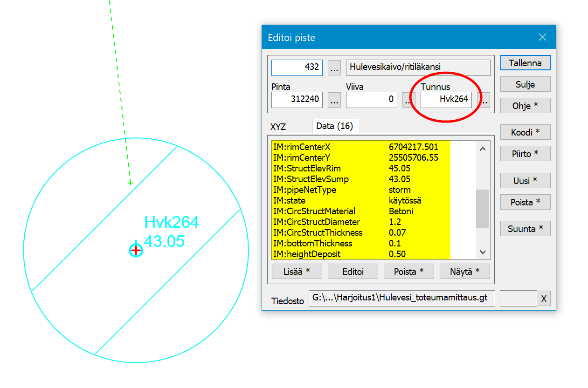The width and height of the screenshot is (588, 388).
Task: Open Ohje help button
Action: 525,106
